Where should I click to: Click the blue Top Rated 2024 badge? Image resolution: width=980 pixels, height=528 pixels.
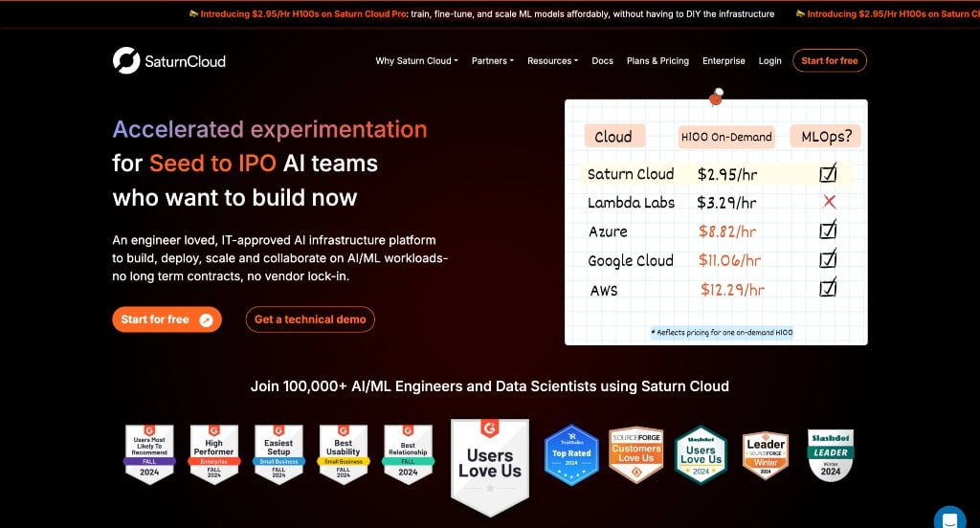571,454
